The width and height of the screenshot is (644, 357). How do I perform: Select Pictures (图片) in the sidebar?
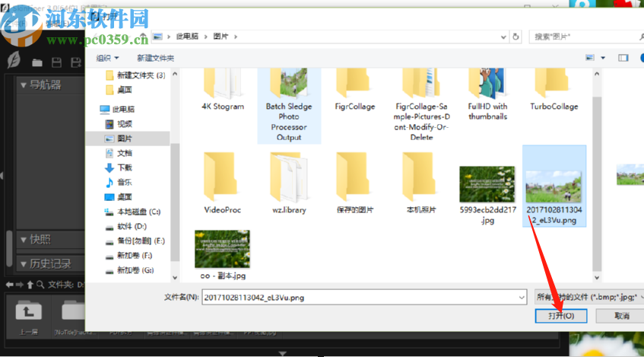pos(127,139)
